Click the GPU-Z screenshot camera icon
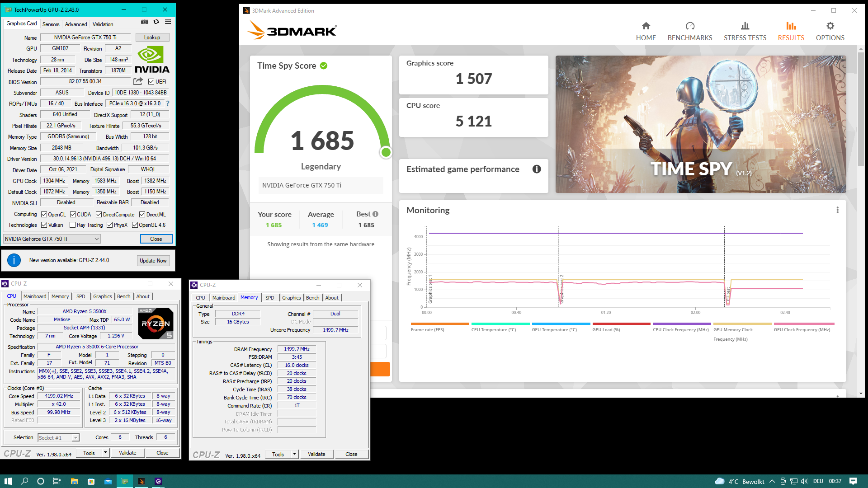The width and height of the screenshot is (868, 488). (x=145, y=22)
